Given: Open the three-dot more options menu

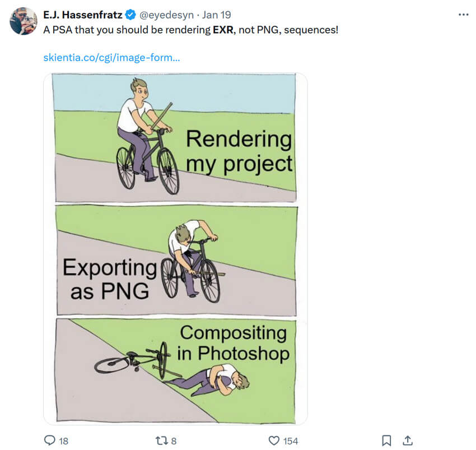Looking at the screenshot, I should pos(464,15).
